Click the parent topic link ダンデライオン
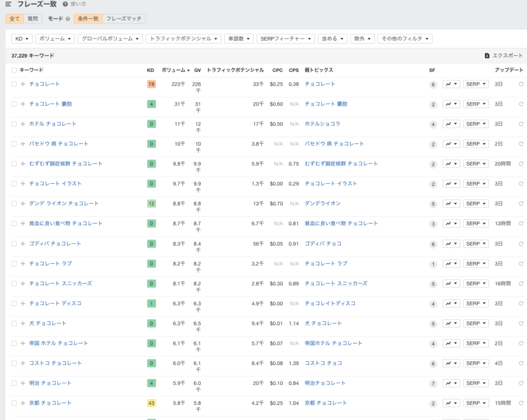This screenshot has height=420, width=527. coord(322,204)
